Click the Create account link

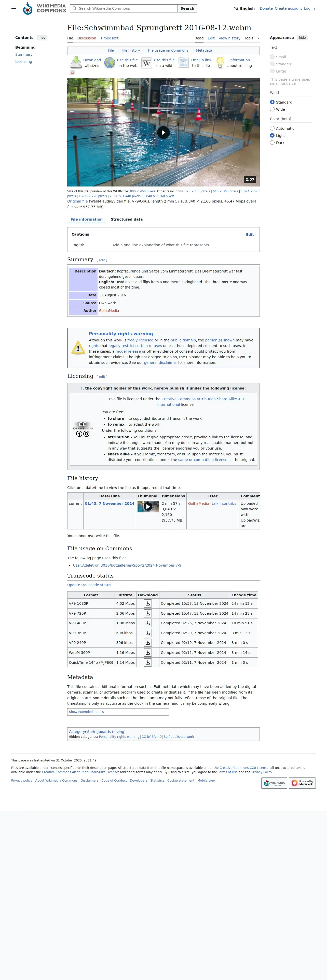point(288,8)
